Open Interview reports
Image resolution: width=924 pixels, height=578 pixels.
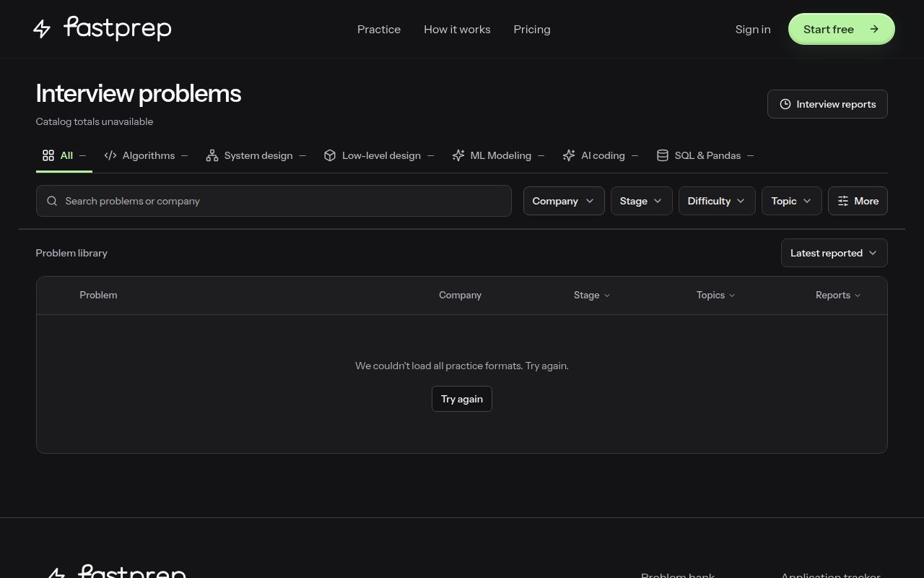(x=827, y=104)
